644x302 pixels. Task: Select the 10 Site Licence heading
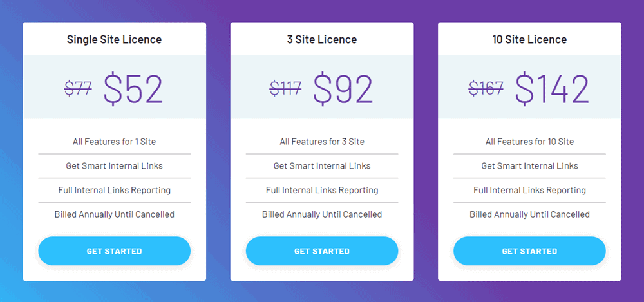point(529,39)
